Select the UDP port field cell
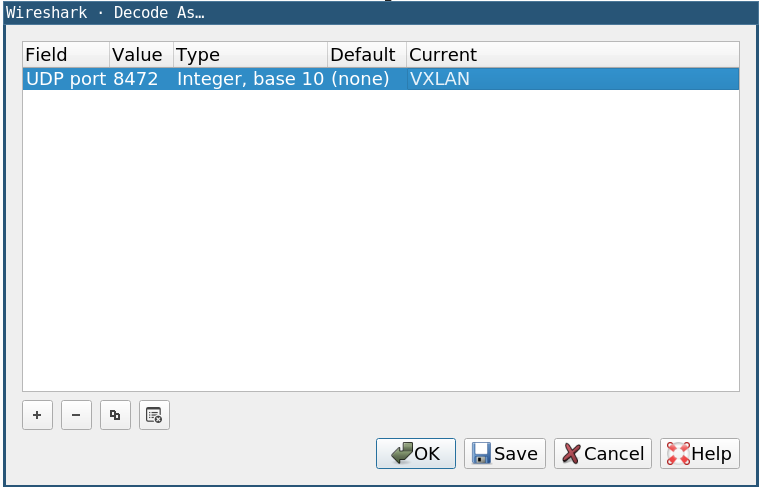759x487 pixels. coord(65,79)
